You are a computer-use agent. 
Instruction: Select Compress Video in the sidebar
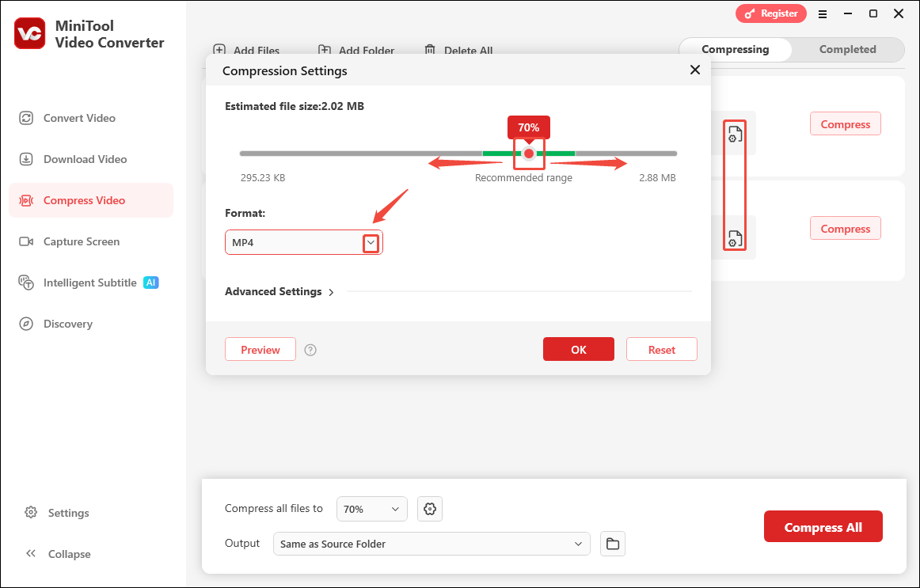tap(91, 200)
